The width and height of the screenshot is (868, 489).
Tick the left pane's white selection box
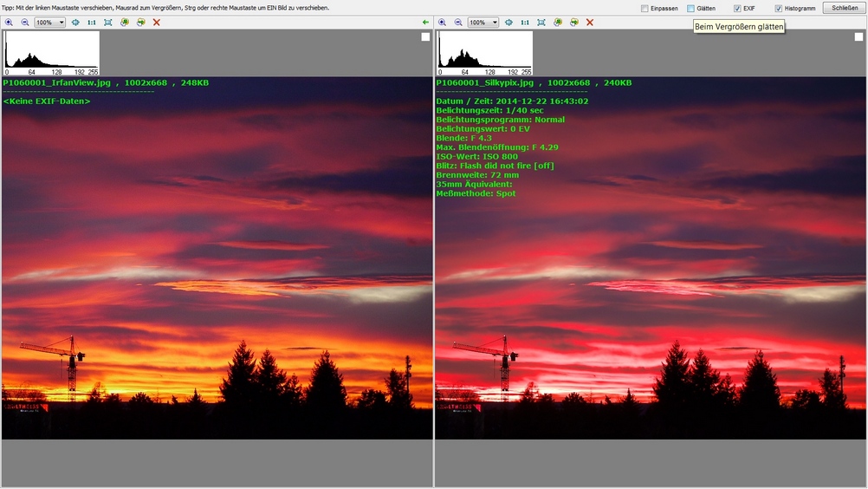tap(425, 36)
